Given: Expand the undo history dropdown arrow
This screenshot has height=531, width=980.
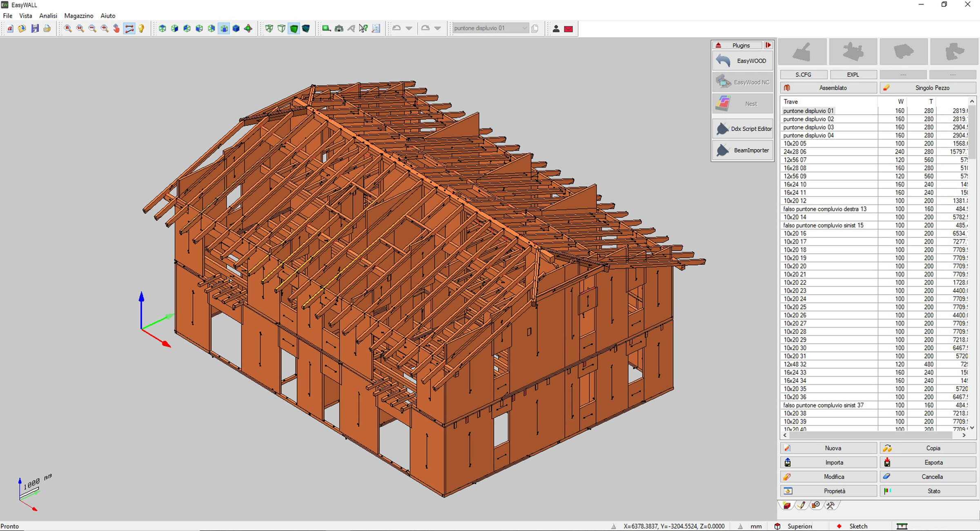Looking at the screenshot, I should click(409, 29).
